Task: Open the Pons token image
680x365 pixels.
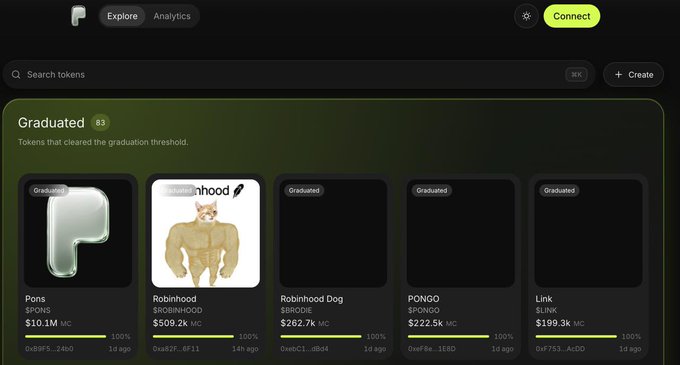Action: [78, 233]
